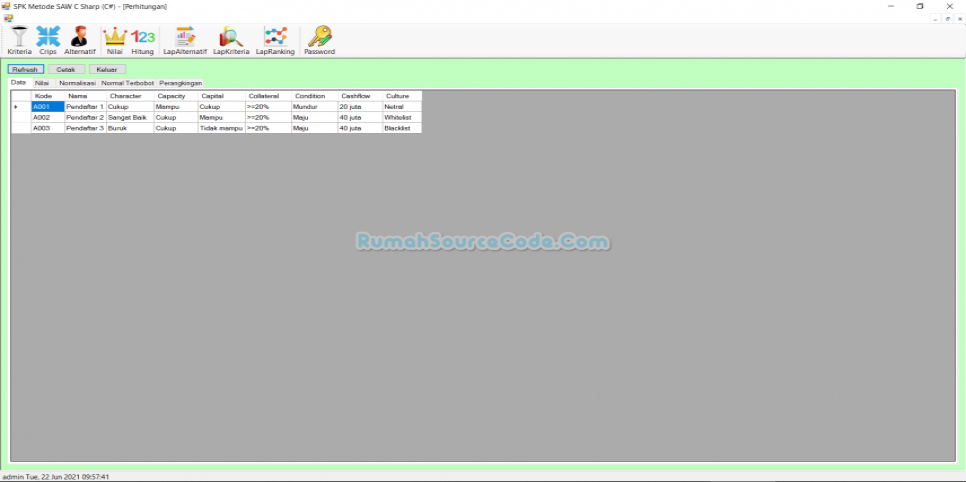The image size is (966, 482).
Task: Click the Blacklist culture cell
Action: click(400, 128)
